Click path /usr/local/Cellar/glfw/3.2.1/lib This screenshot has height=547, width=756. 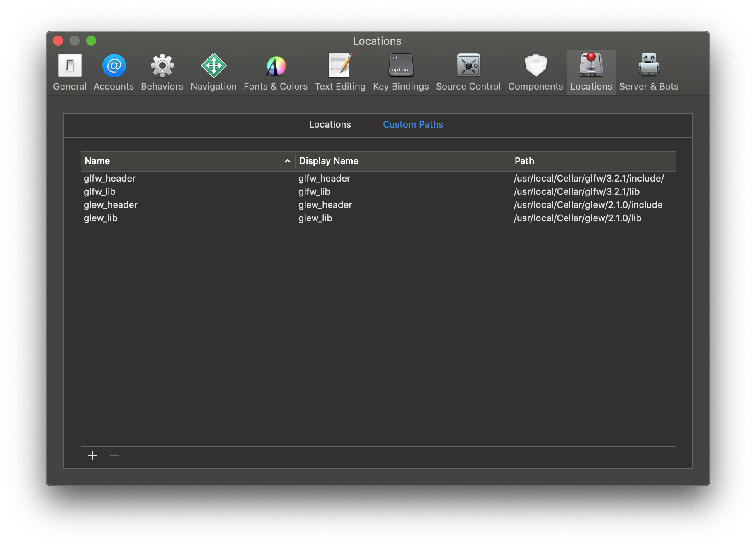[577, 191]
